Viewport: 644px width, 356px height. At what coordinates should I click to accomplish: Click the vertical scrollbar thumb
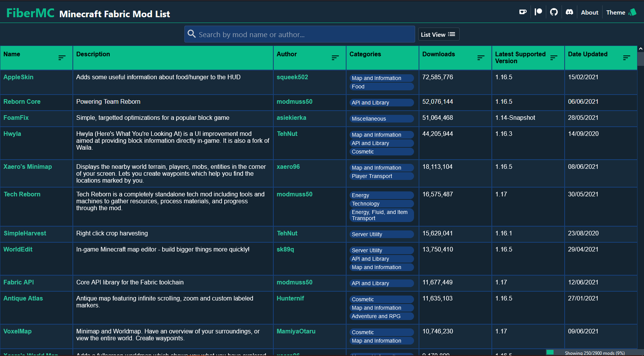pyautogui.click(x=641, y=59)
